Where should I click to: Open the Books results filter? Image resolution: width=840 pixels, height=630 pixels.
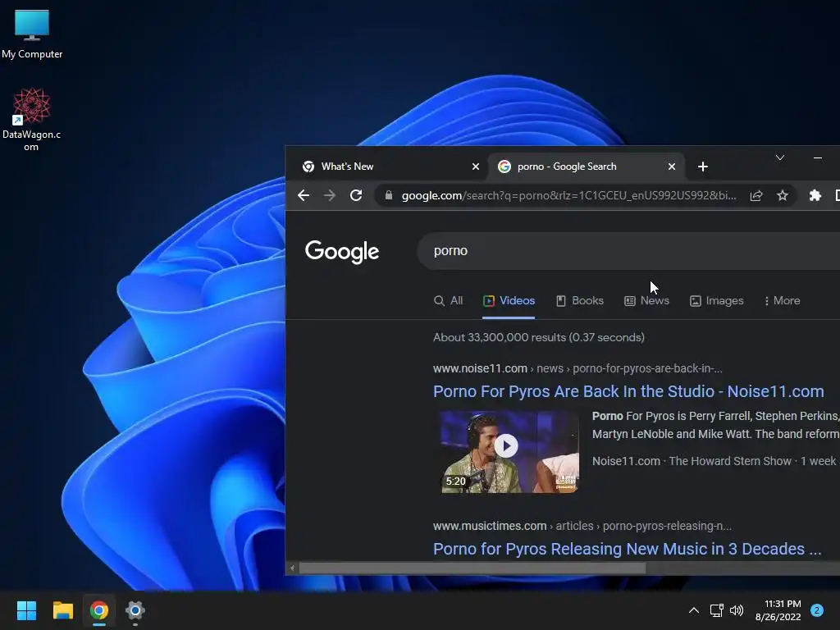[580, 300]
